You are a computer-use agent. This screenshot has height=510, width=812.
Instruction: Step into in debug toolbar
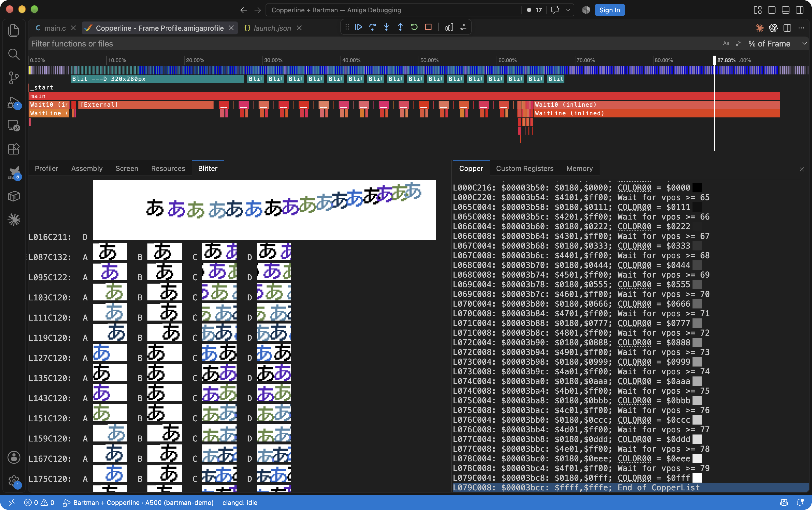[386, 27]
